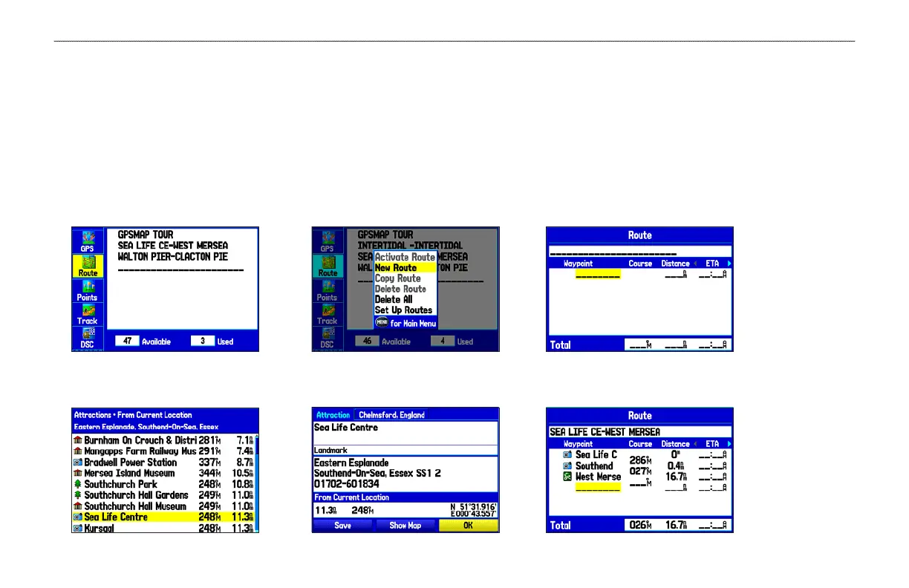Click museum icon beside Mersea Island Museum
This screenshot has width=909, height=588.
click(78, 473)
